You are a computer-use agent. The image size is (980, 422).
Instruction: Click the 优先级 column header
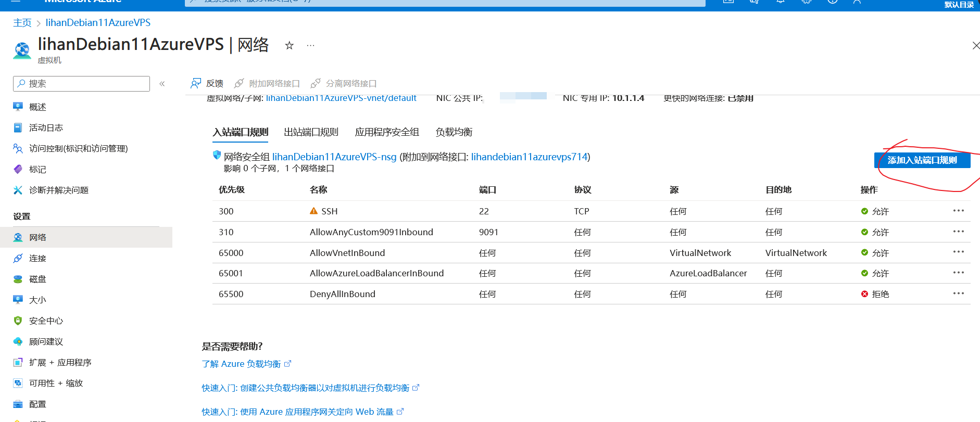coord(232,190)
